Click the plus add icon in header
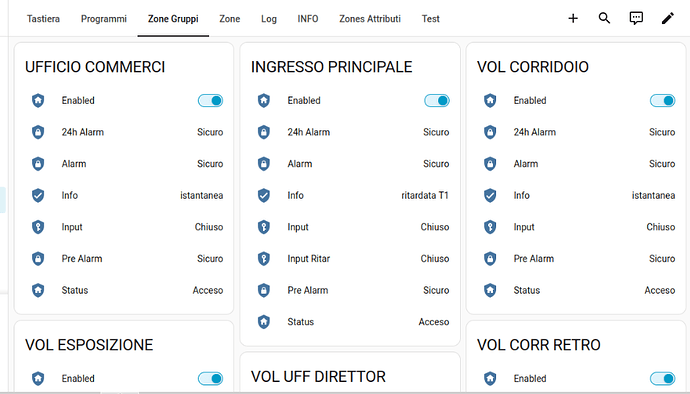 coord(573,18)
